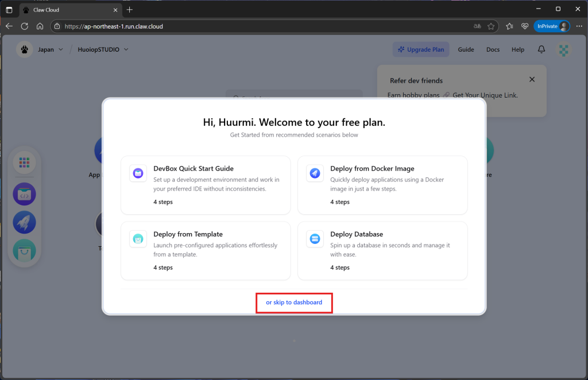This screenshot has height=380, width=588.
Task: Open a new browser tab
Action: tap(129, 10)
